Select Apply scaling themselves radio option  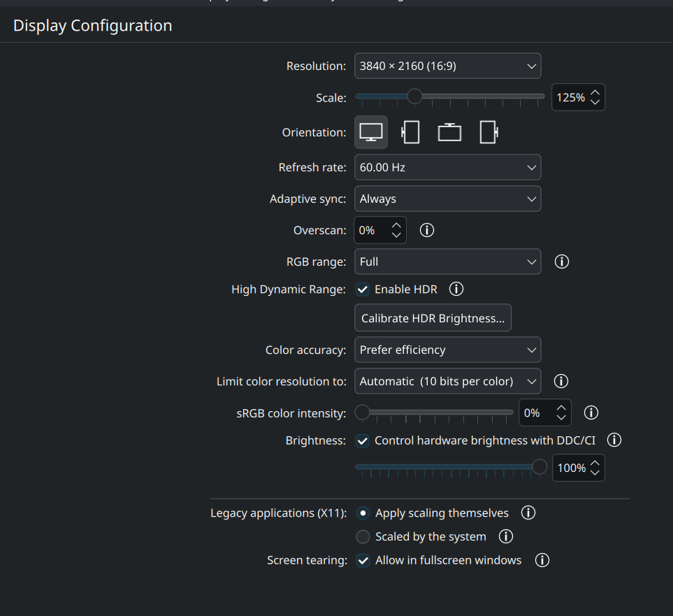click(x=363, y=513)
